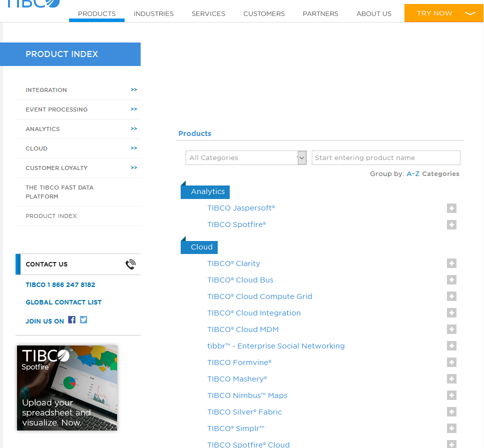Expand the TIBCO Spotfire plus icon
The width and height of the screenshot is (484, 448).
451,225
